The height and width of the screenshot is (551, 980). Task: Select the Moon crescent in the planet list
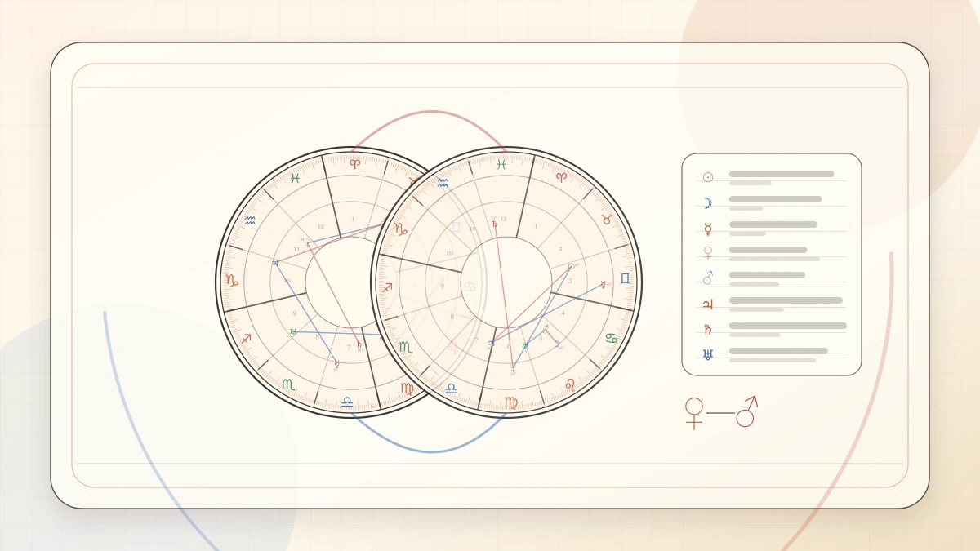tap(708, 203)
